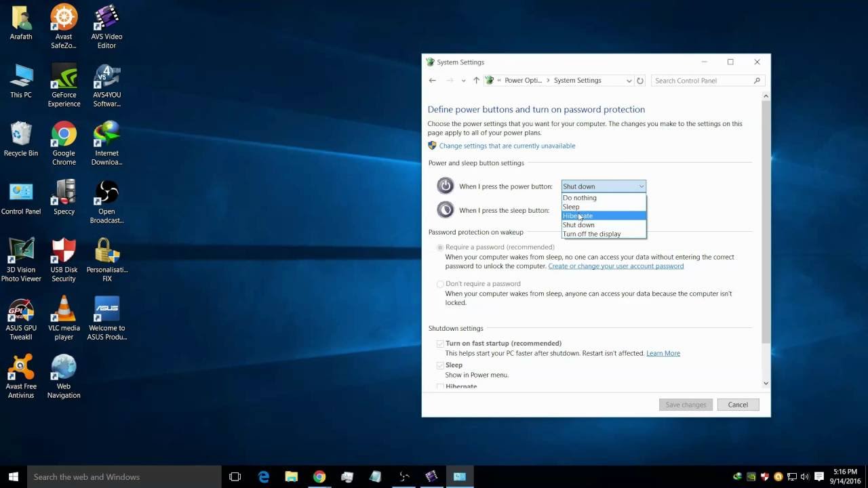
Task: Open Avast SafeZone desktop icon
Action: coord(64,27)
